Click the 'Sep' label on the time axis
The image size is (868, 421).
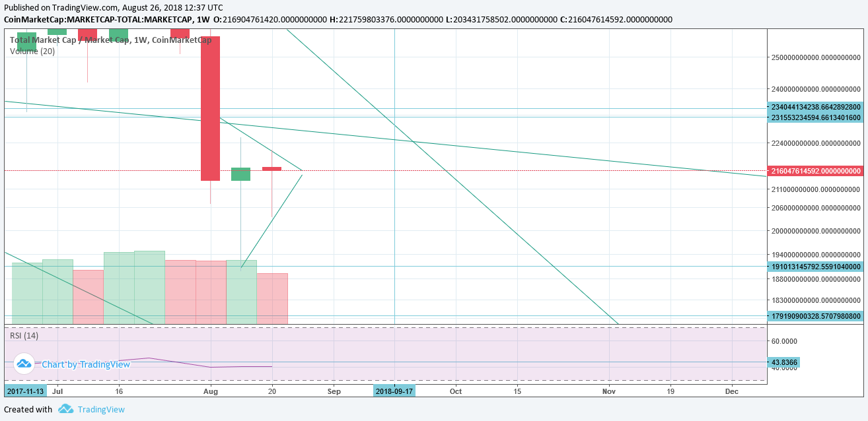pyautogui.click(x=334, y=391)
